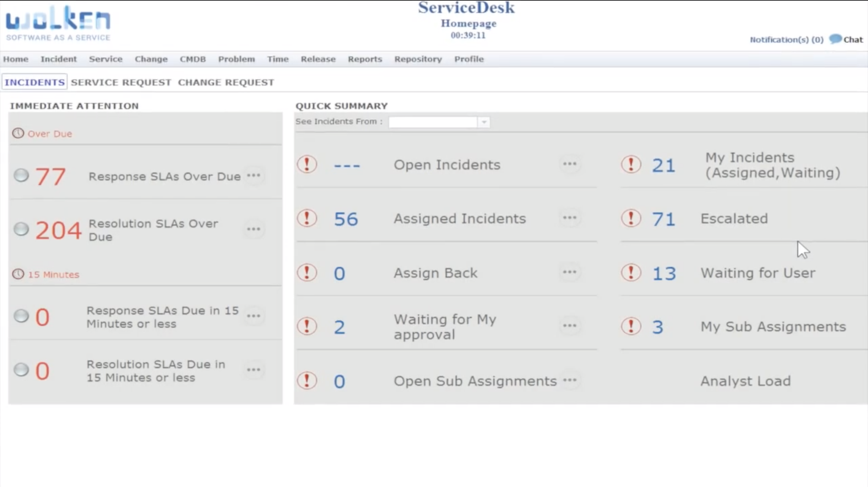
Task: Click warning icon next to Waiting for User
Action: (x=630, y=272)
